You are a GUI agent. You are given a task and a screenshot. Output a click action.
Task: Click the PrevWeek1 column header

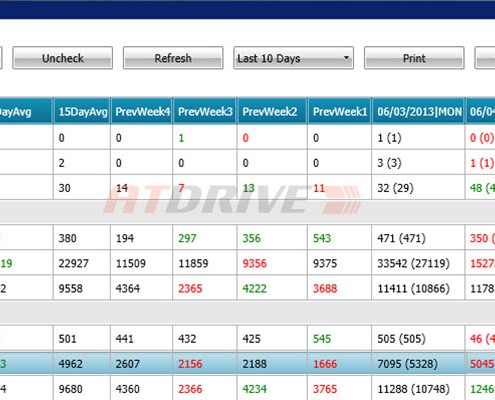[339, 111]
